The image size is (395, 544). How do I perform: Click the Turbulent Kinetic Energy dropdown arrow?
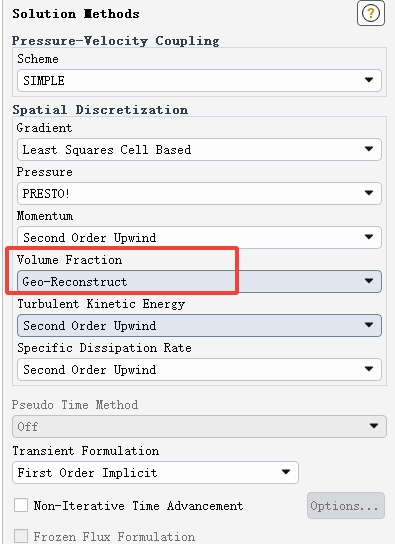point(369,325)
